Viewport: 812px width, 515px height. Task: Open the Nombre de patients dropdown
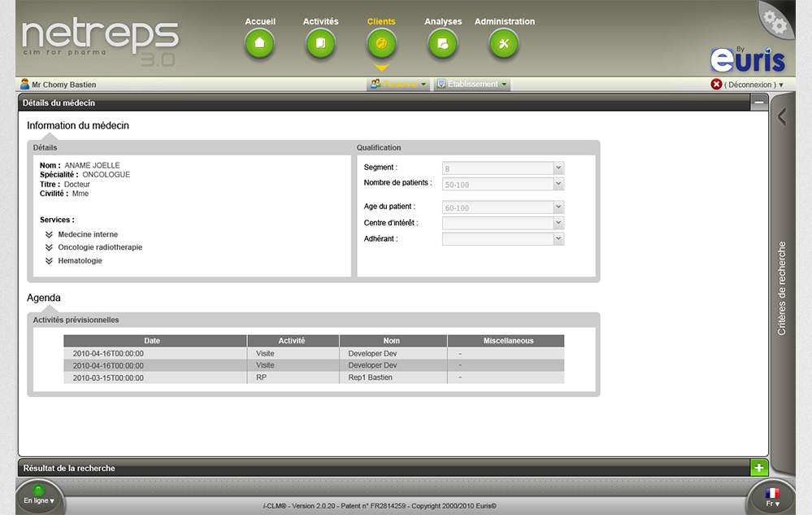point(558,183)
